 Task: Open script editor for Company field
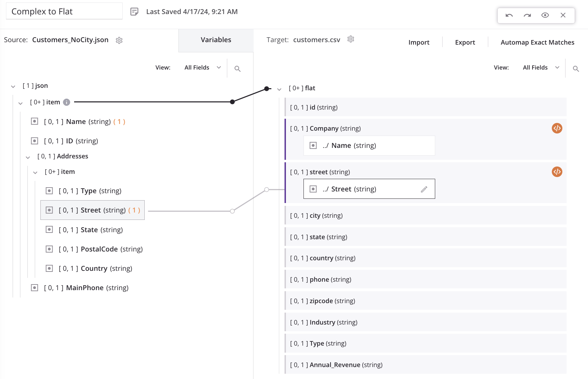pyautogui.click(x=557, y=129)
